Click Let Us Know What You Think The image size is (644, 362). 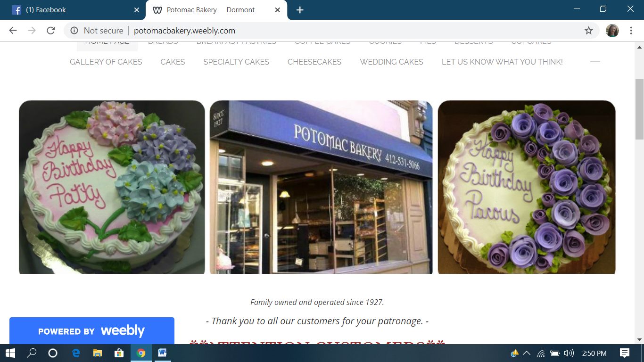(x=502, y=62)
